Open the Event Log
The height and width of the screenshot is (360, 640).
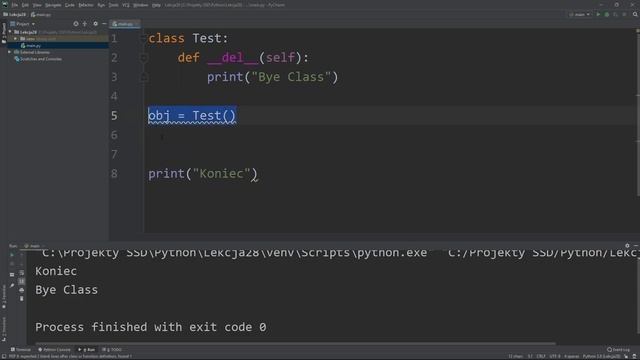pos(618,349)
